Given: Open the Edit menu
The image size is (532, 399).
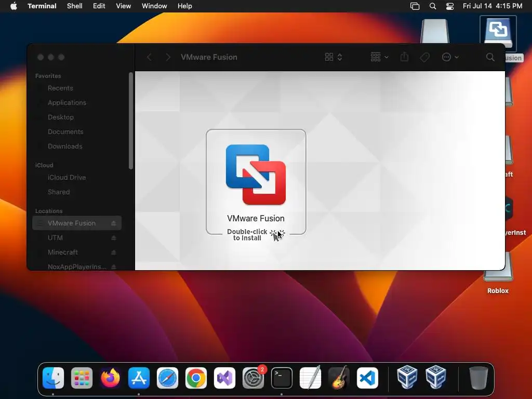Looking at the screenshot, I should pyautogui.click(x=99, y=6).
